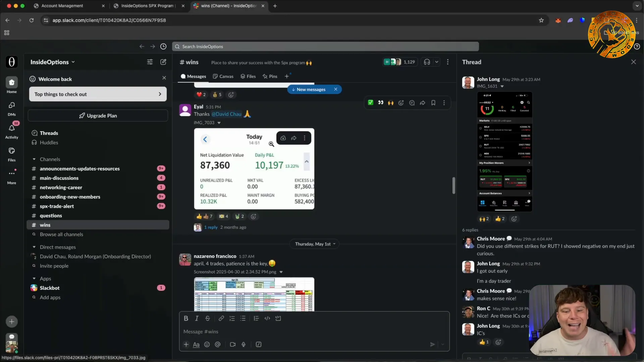Switch to Messages tab

coord(194,76)
